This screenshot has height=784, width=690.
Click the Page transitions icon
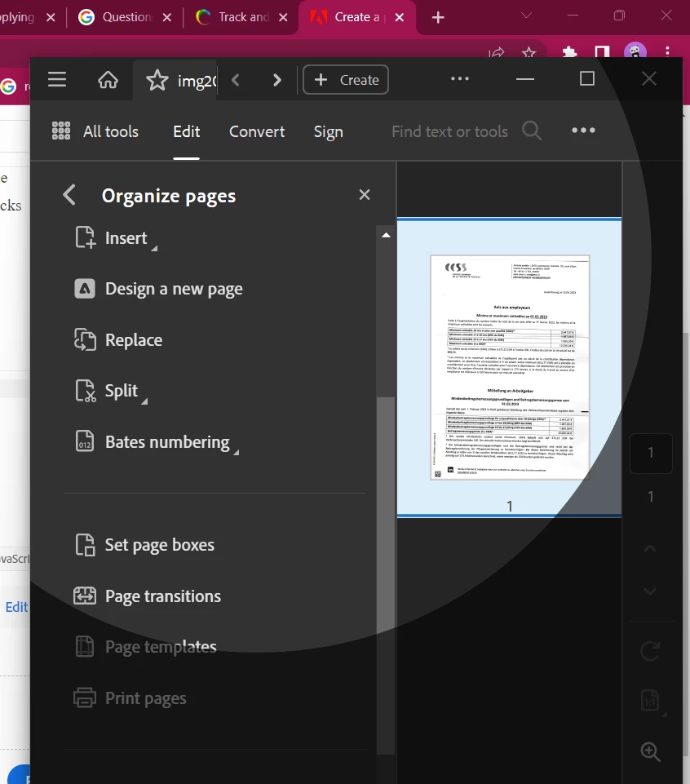click(85, 596)
